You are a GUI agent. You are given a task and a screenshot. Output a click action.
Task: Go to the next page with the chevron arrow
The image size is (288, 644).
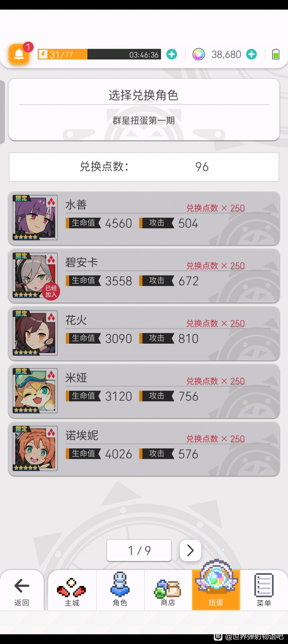coord(191,550)
